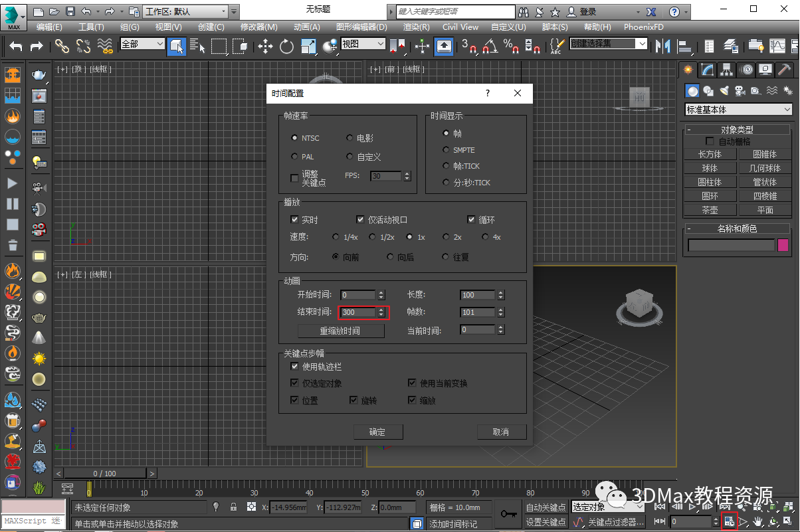Click the 结束时间 end time field
The height and width of the screenshot is (532, 800).
(x=357, y=312)
